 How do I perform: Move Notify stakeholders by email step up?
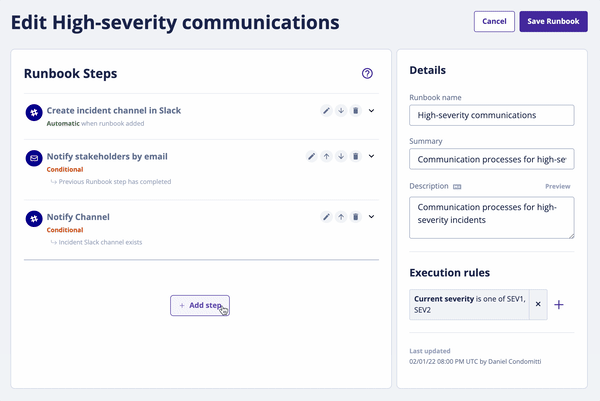click(x=326, y=156)
